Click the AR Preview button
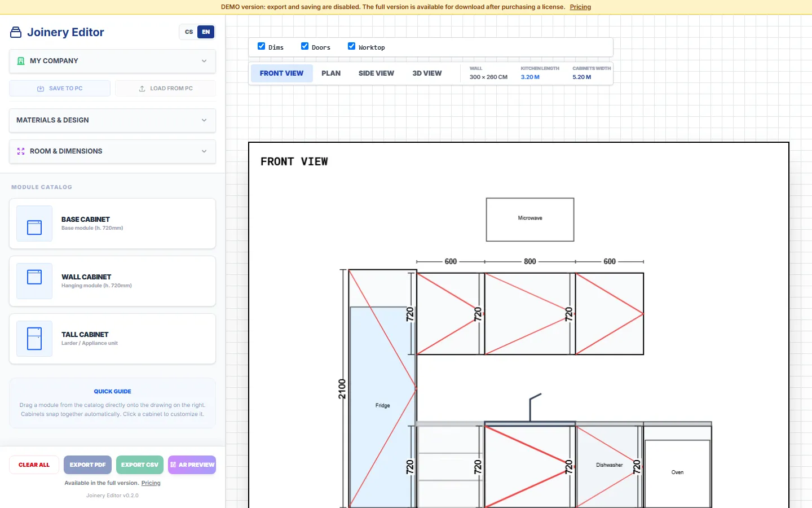Screen dimensions: 812x508 point(192,465)
